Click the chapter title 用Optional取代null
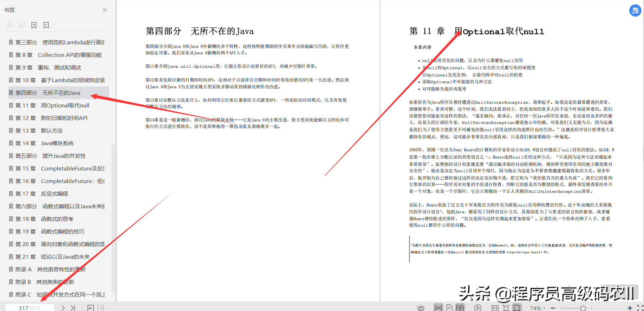Viewport: 644px width, 311px height. click(x=499, y=31)
